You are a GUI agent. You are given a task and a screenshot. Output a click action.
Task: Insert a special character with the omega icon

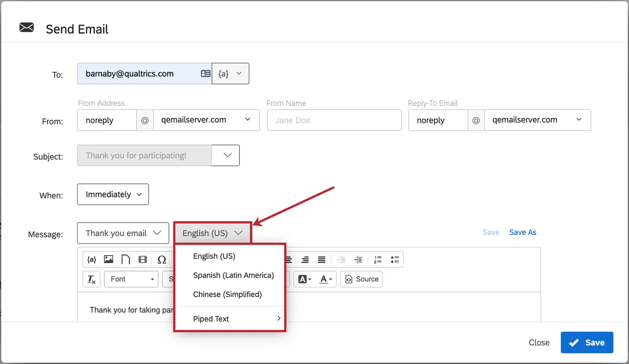tap(162, 259)
